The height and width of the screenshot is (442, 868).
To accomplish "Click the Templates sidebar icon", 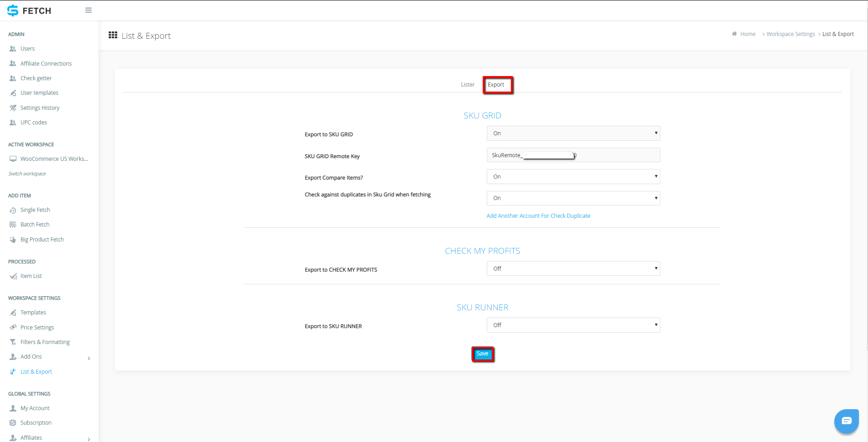I will 13,313.
